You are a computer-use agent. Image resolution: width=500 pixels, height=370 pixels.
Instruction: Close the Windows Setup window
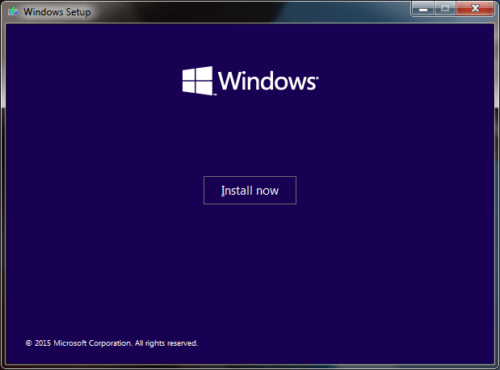click(475, 9)
